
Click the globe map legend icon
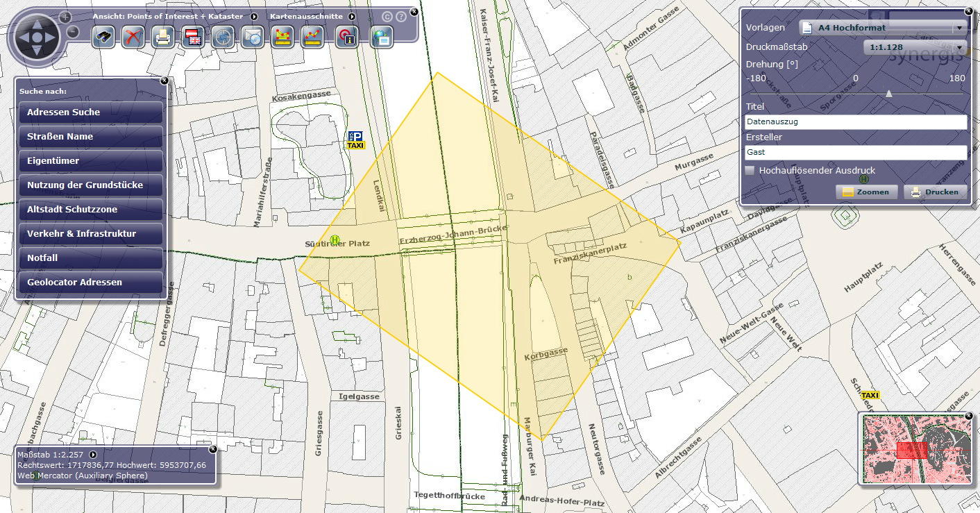[x=381, y=37]
